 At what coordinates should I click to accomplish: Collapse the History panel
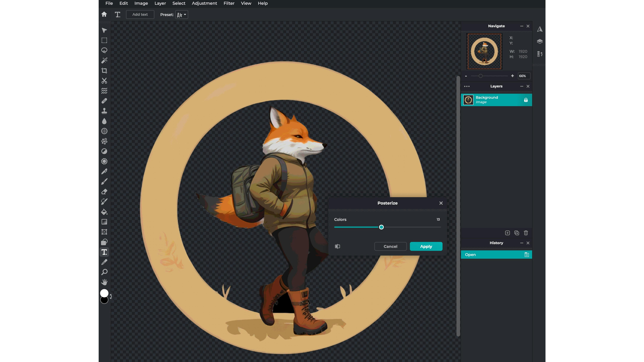tap(521, 243)
